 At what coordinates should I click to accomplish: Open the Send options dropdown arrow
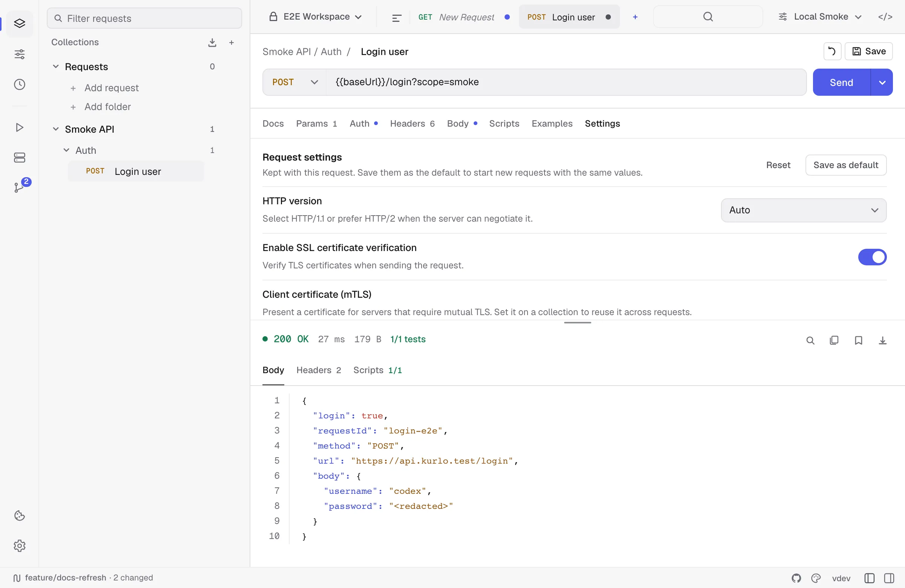882,83
